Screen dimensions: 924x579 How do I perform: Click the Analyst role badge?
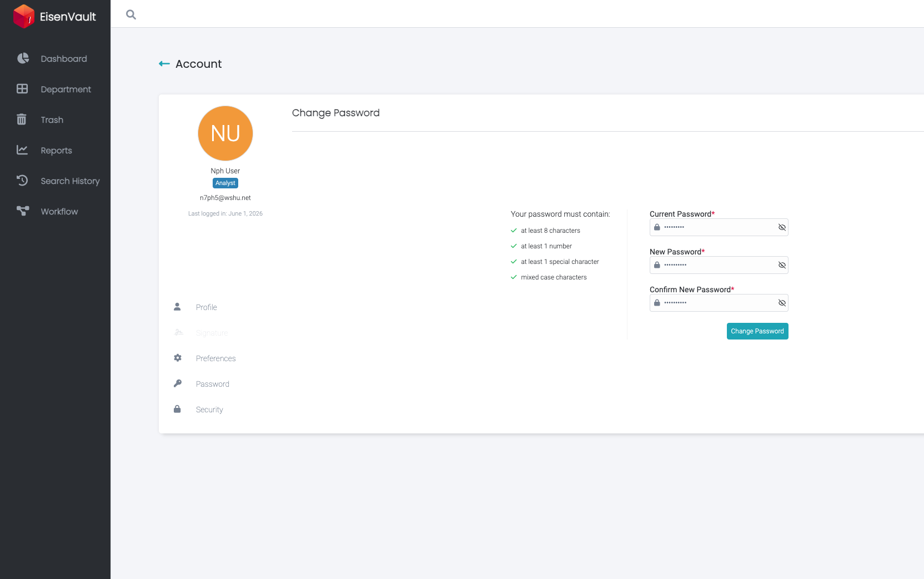[x=225, y=183]
